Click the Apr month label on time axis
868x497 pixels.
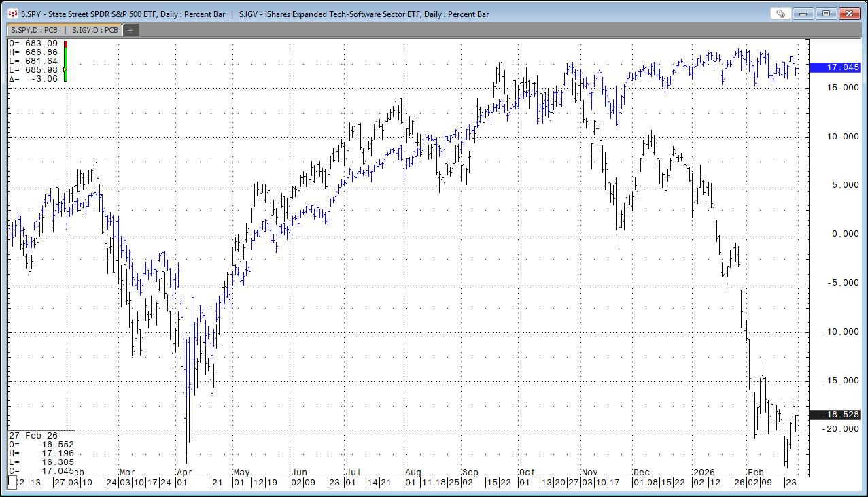tap(184, 472)
